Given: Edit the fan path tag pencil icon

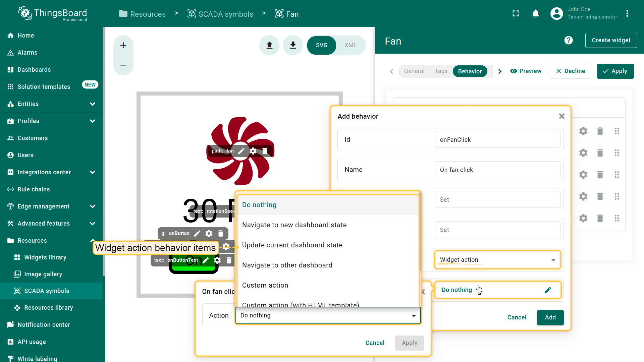Looking at the screenshot, I should coord(241,151).
